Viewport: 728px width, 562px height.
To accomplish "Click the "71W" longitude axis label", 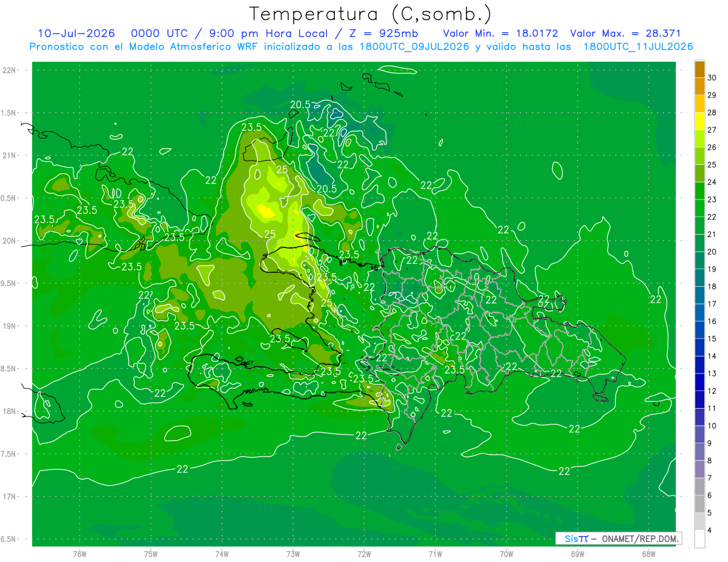I will pos(435,554).
